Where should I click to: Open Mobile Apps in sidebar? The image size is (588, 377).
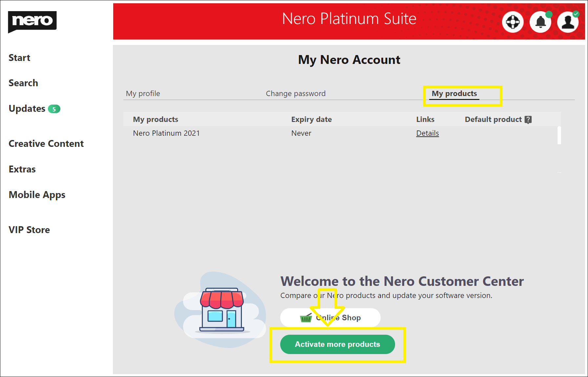pyautogui.click(x=37, y=194)
